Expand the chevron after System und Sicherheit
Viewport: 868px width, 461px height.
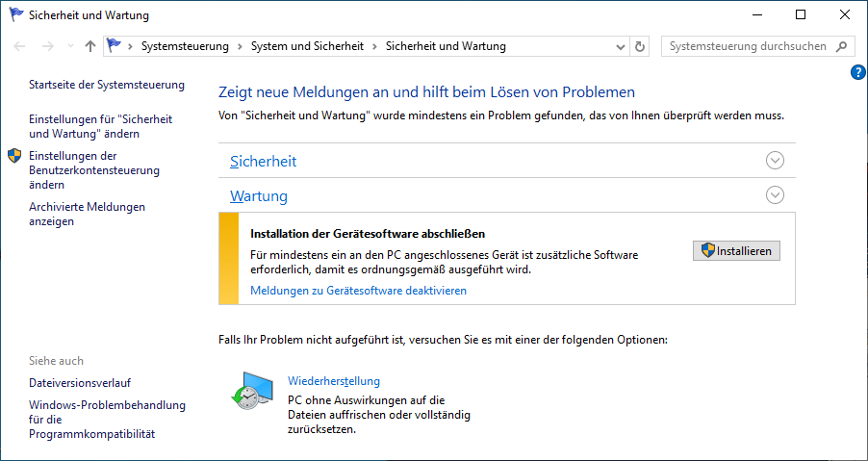[374, 46]
